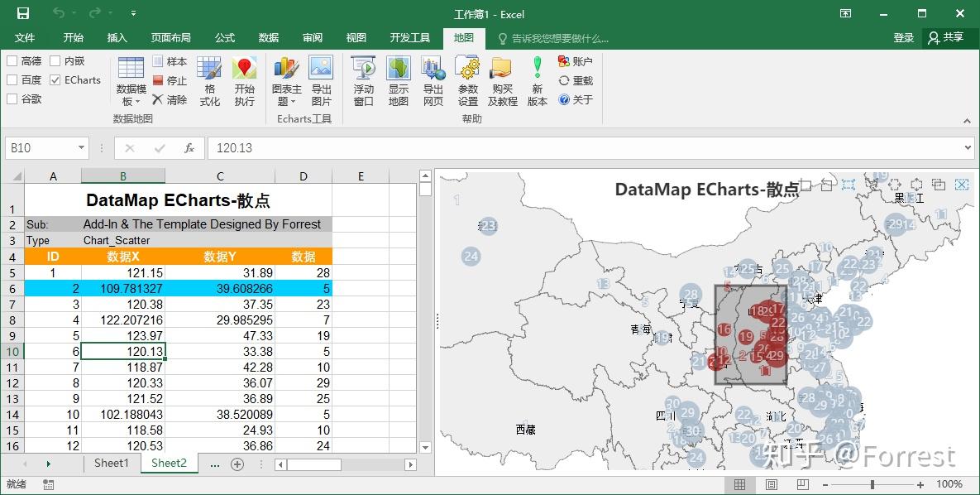Click 开始执行 to run the map

[x=245, y=80]
